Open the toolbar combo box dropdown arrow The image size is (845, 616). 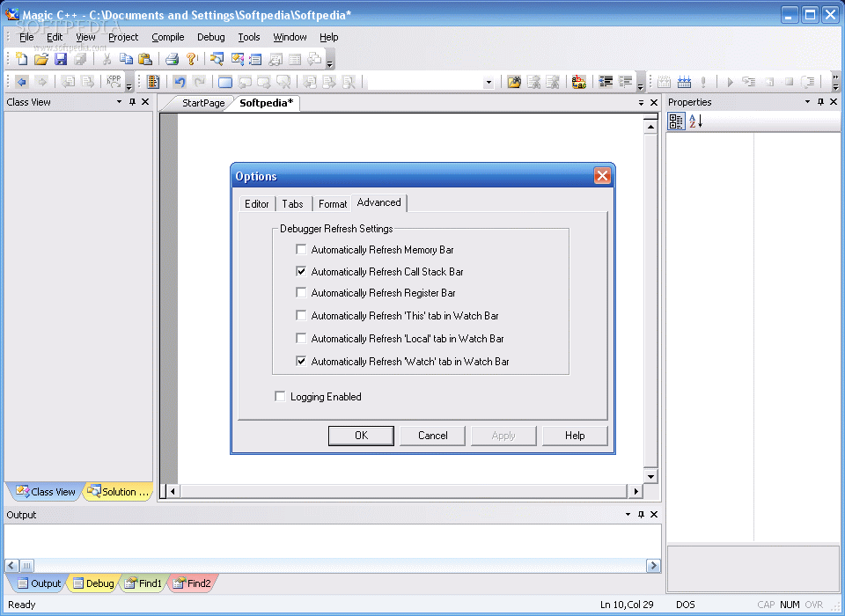[x=489, y=83]
